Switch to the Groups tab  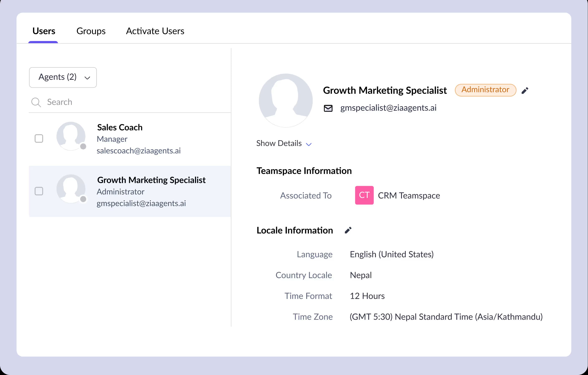(91, 31)
